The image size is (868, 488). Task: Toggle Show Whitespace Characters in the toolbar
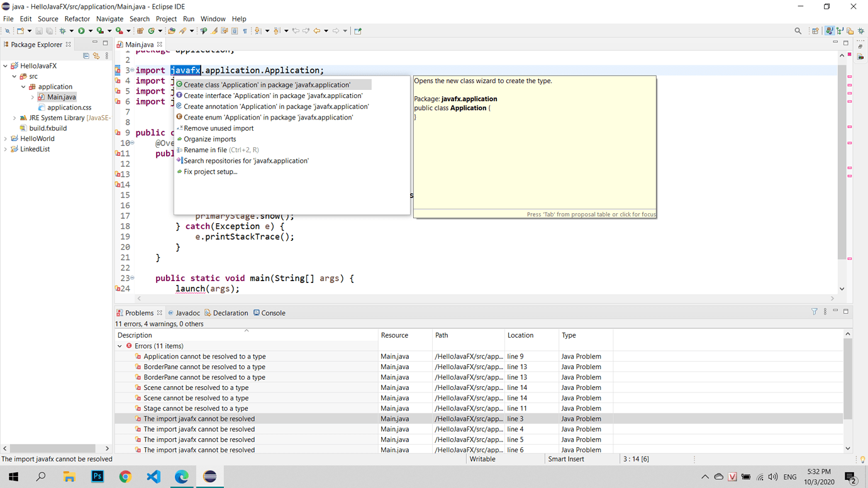coord(245,30)
